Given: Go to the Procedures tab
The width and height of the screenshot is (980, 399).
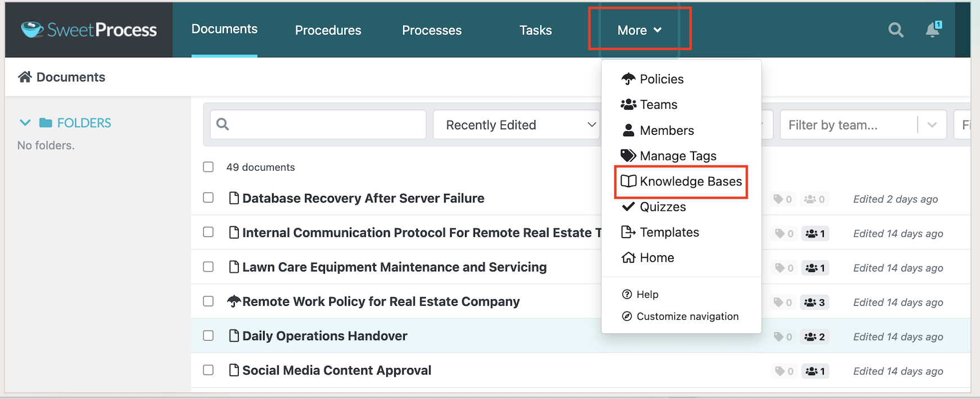Looking at the screenshot, I should pyautogui.click(x=328, y=30).
